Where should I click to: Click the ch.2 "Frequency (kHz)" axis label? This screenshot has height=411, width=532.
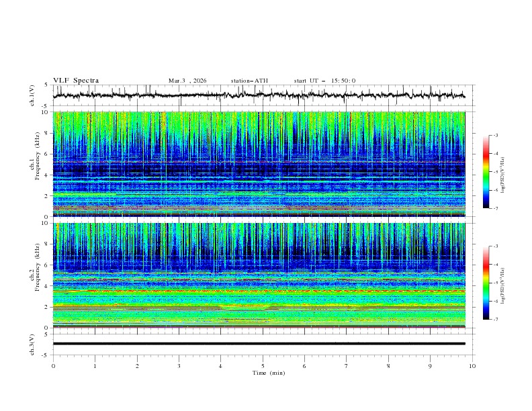pos(38,267)
